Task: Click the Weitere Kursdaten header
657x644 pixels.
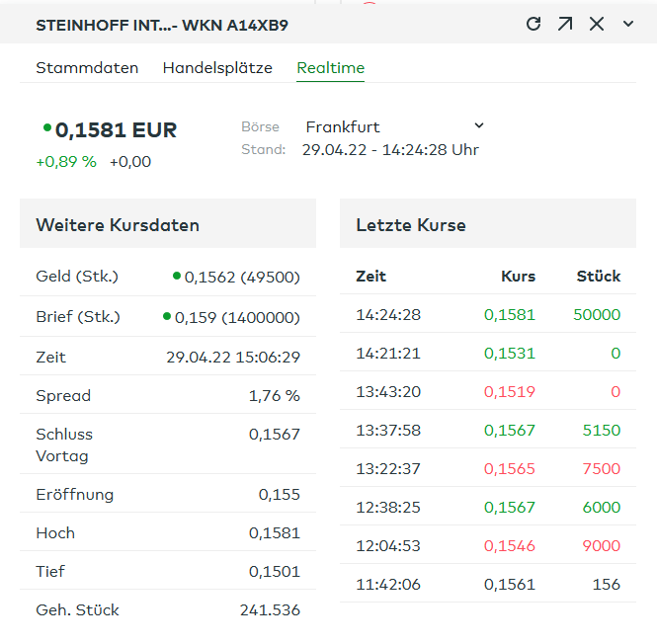Action: 168,223
